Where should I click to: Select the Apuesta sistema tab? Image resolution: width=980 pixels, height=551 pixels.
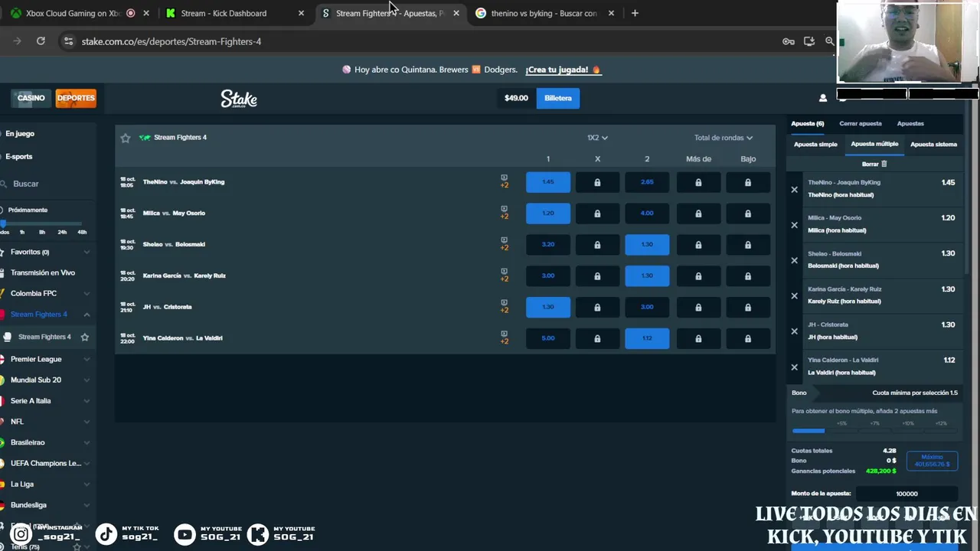933,144
